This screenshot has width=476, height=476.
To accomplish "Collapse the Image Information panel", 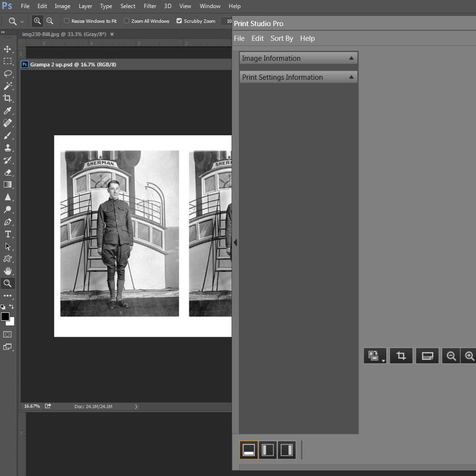I will pos(351,58).
